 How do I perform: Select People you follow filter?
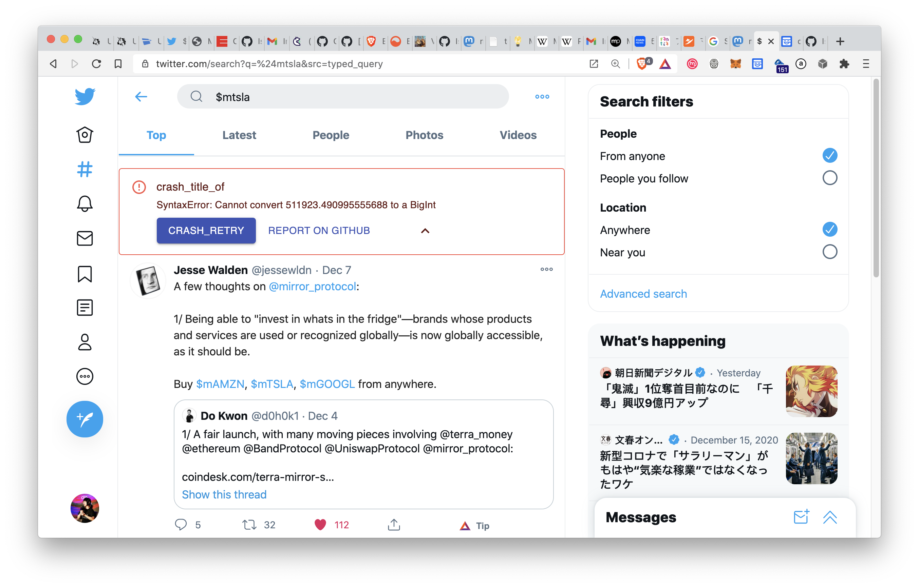click(x=829, y=178)
